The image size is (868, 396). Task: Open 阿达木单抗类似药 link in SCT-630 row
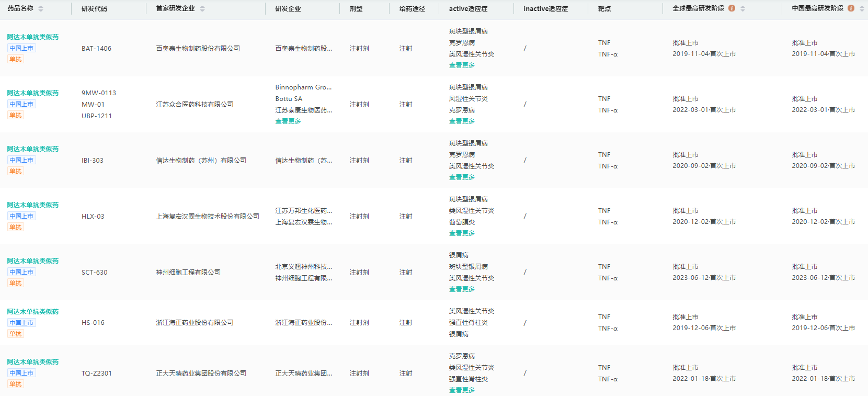(x=33, y=261)
